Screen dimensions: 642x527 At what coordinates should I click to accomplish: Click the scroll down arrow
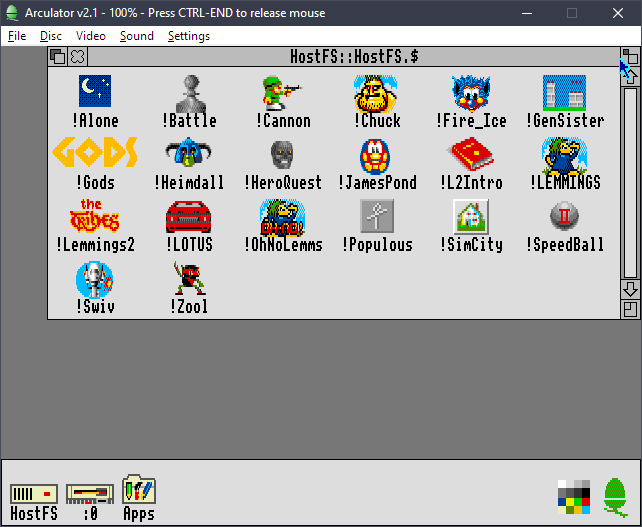[630, 289]
